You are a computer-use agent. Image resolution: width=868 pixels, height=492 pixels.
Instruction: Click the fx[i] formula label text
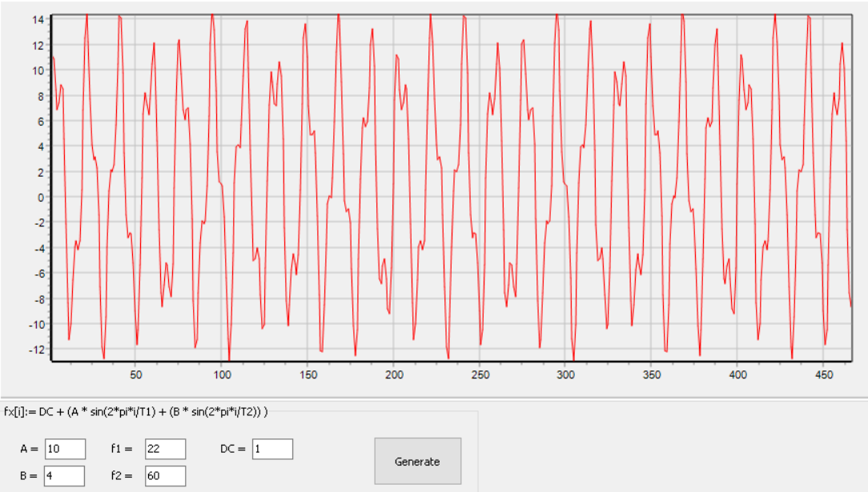[136, 411]
